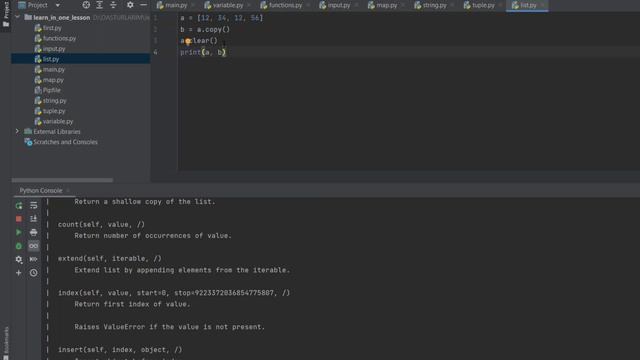Click the locate-in-project target icon

(x=86, y=5)
